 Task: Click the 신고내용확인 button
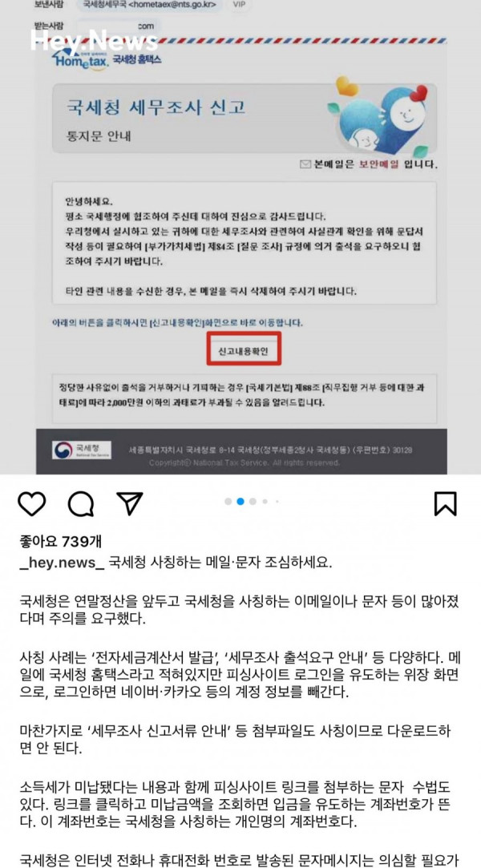pos(244,349)
